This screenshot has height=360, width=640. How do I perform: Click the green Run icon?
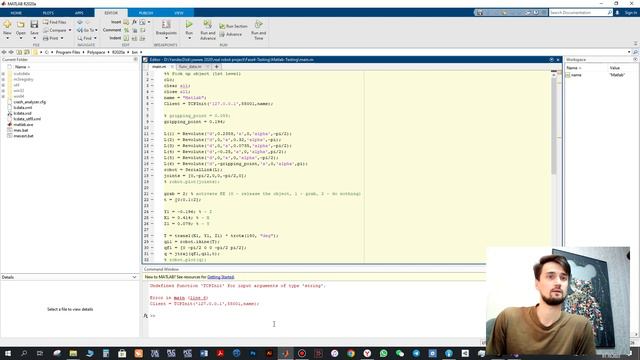click(189, 24)
